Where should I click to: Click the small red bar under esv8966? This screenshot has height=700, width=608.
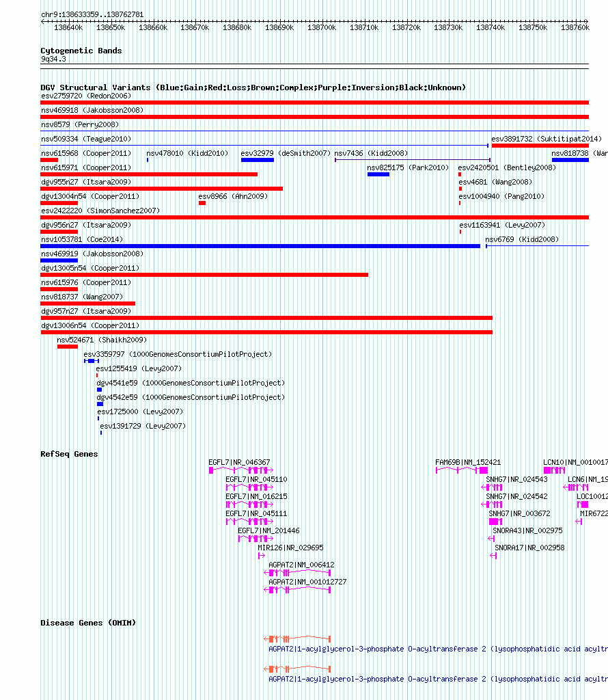[202, 203]
